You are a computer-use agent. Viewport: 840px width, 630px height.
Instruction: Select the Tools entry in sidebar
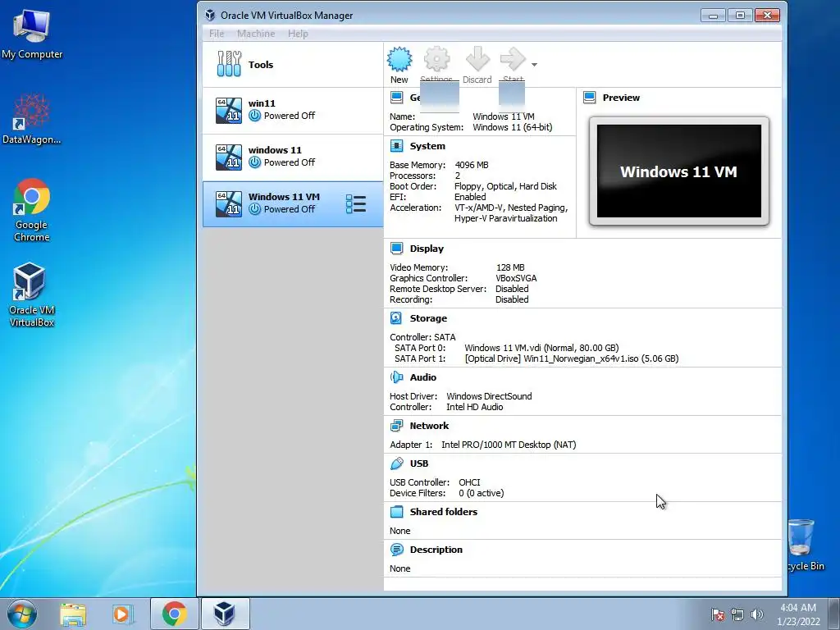click(293, 65)
